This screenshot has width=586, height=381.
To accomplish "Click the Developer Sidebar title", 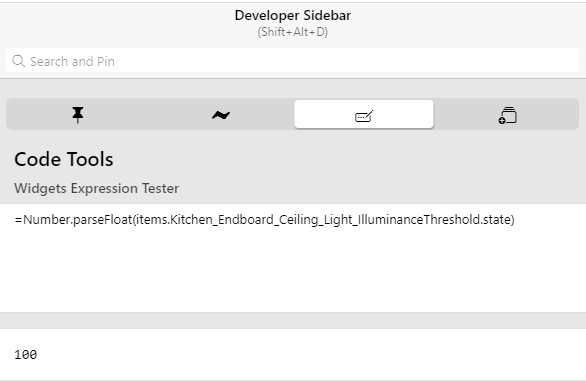I will 293,15.
